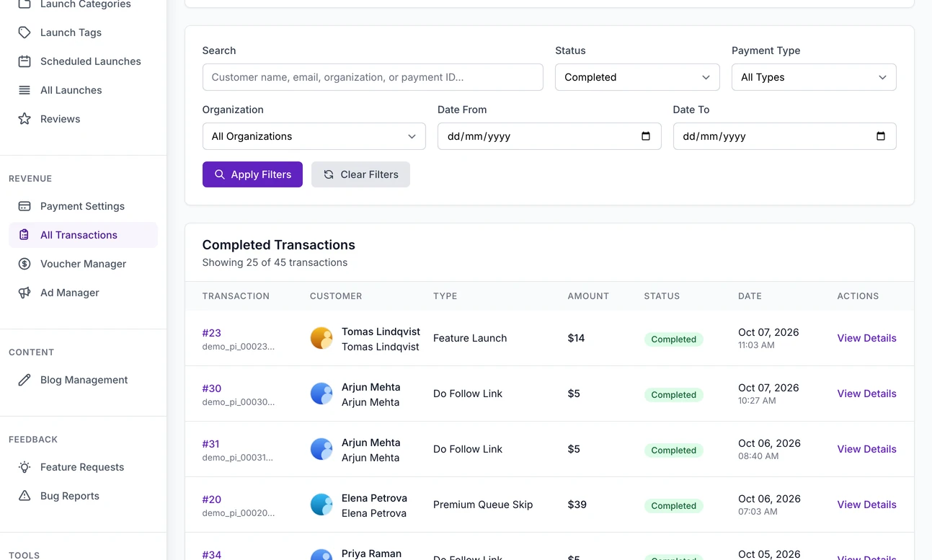Go to Scheduled Launches
Image resolution: width=932 pixels, height=560 pixels.
pos(83,61)
